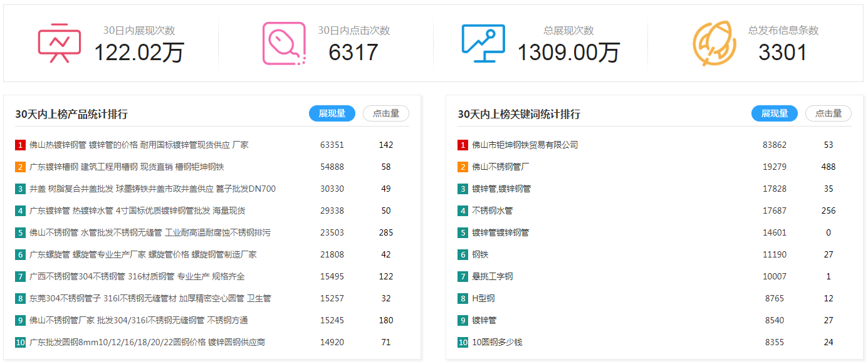The width and height of the screenshot is (868, 364).
Task: Click the 3301 published info count
Action: [x=783, y=53]
